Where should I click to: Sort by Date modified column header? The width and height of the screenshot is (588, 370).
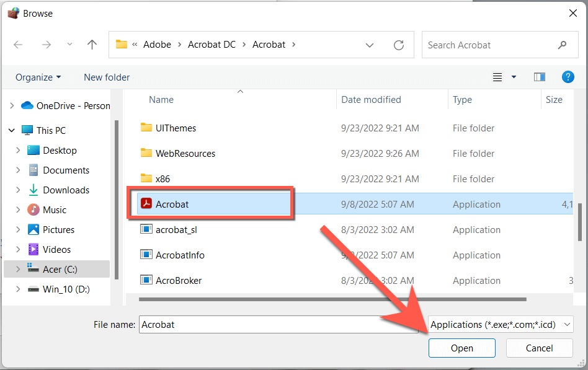(x=371, y=100)
